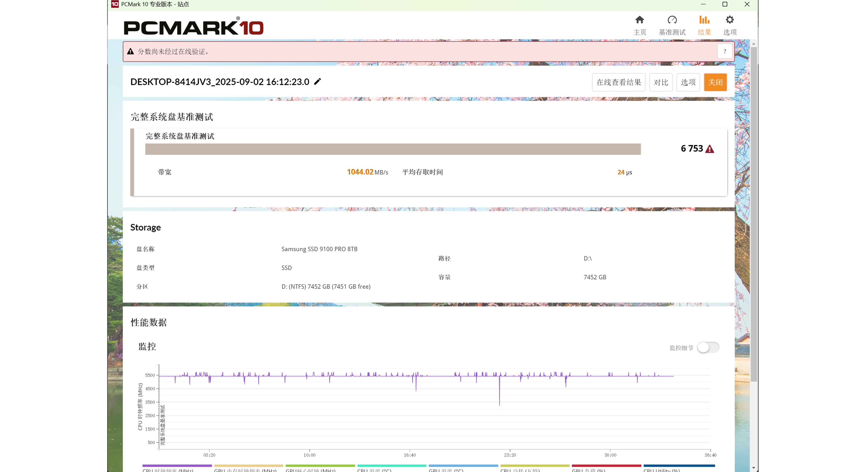Open the 主页 home icon

pos(639,20)
